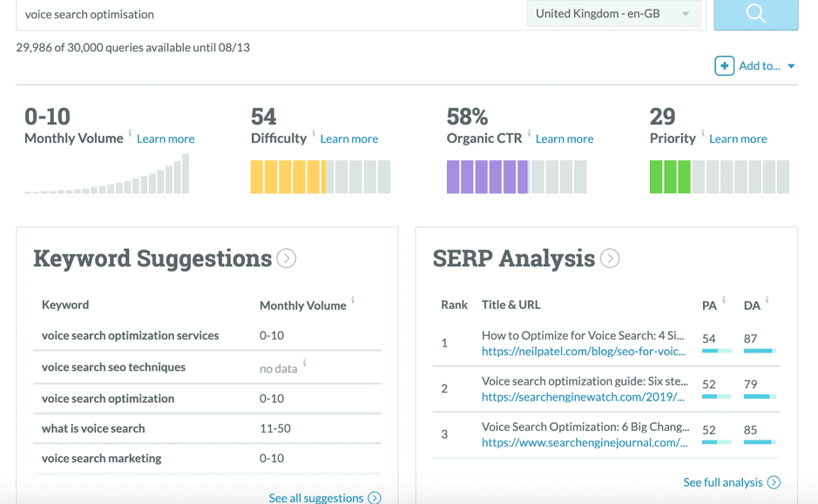Viewport: 818px width, 504px height.
Task: Click the Learn more link for Organic CTR
Action: point(564,138)
